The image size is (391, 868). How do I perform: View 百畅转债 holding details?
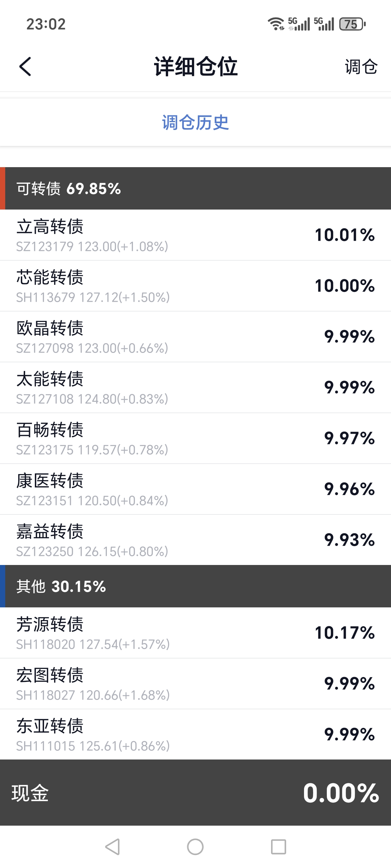pyautogui.click(x=195, y=438)
